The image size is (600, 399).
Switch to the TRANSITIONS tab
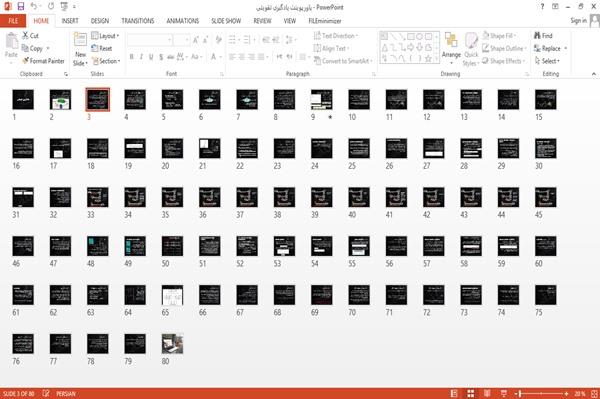click(x=138, y=21)
